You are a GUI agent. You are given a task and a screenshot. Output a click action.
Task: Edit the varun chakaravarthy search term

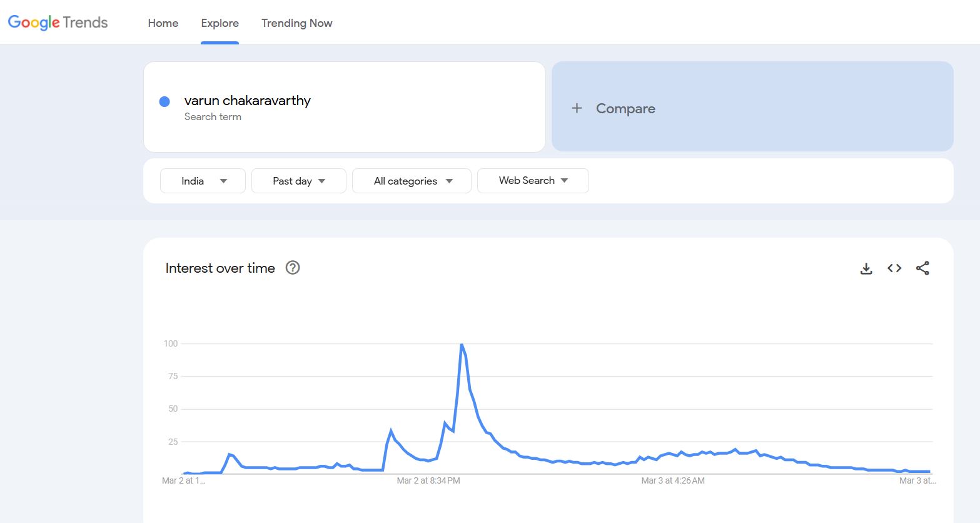click(248, 101)
